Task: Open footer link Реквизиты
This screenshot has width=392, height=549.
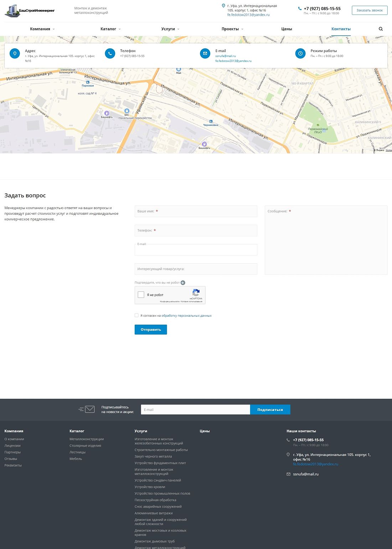Action: coord(13,465)
